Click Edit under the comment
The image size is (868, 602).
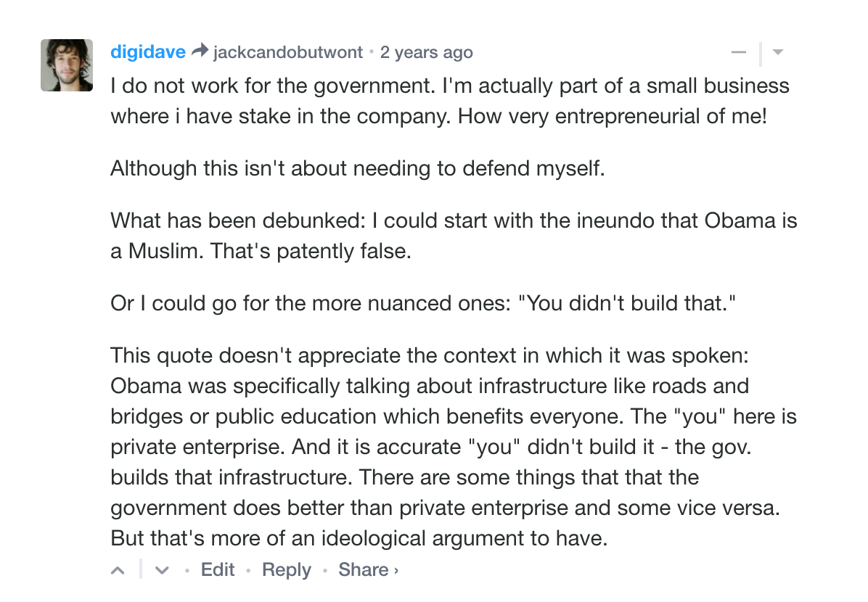tap(218, 570)
